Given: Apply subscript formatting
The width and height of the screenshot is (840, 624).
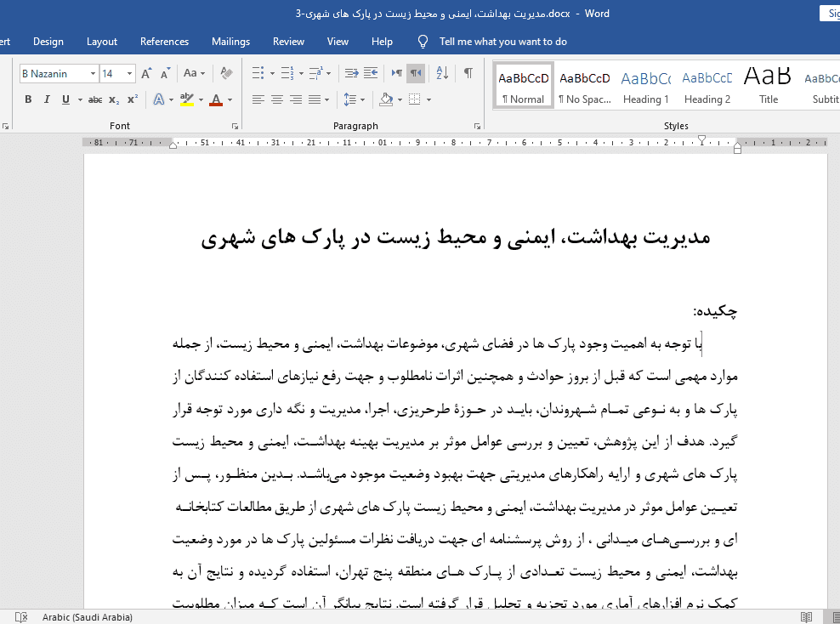Looking at the screenshot, I should pos(114,99).
